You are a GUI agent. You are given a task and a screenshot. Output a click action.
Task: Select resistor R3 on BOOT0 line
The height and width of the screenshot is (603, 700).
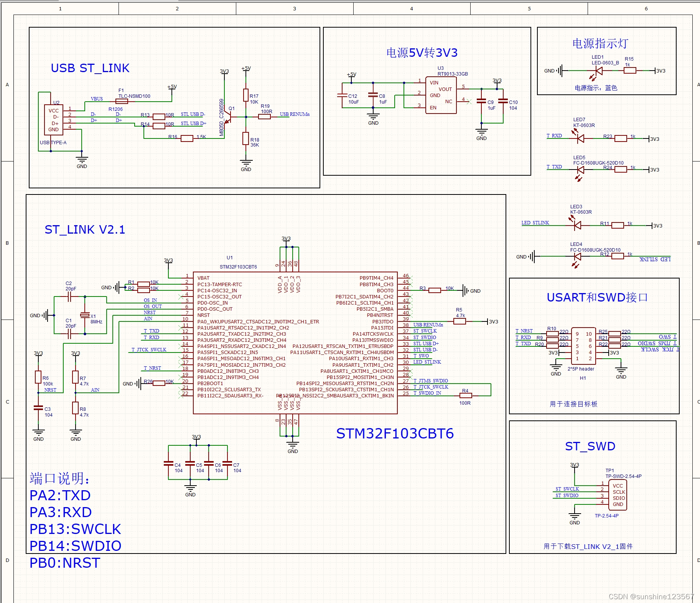pos(435,290)
